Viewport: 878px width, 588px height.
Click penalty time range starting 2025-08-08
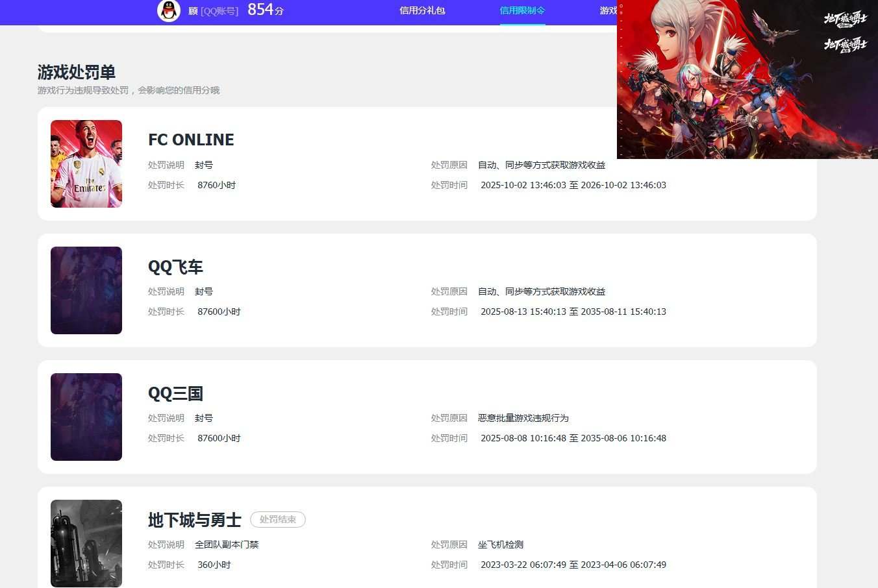[x=573, y=438]
